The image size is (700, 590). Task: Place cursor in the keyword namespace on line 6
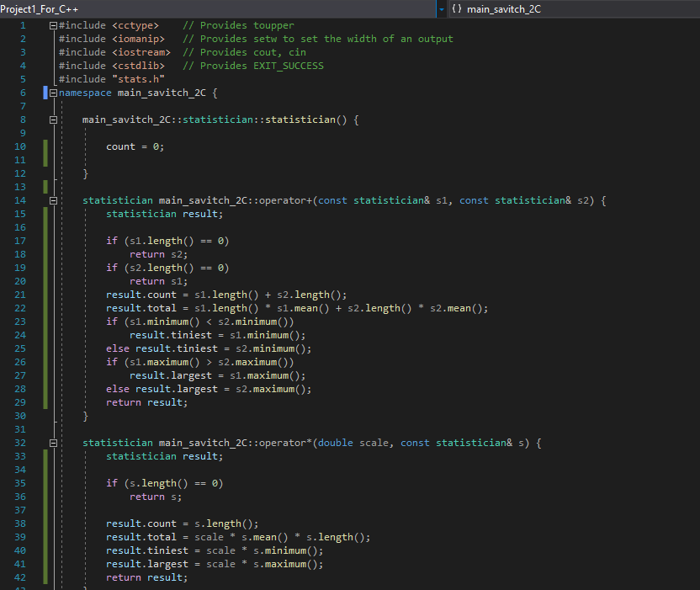pyautogui.click(x=84, y=92)
